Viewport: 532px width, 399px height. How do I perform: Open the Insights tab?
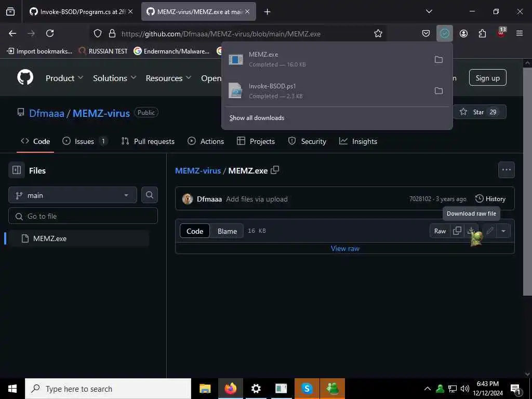[x=358, y=141]
